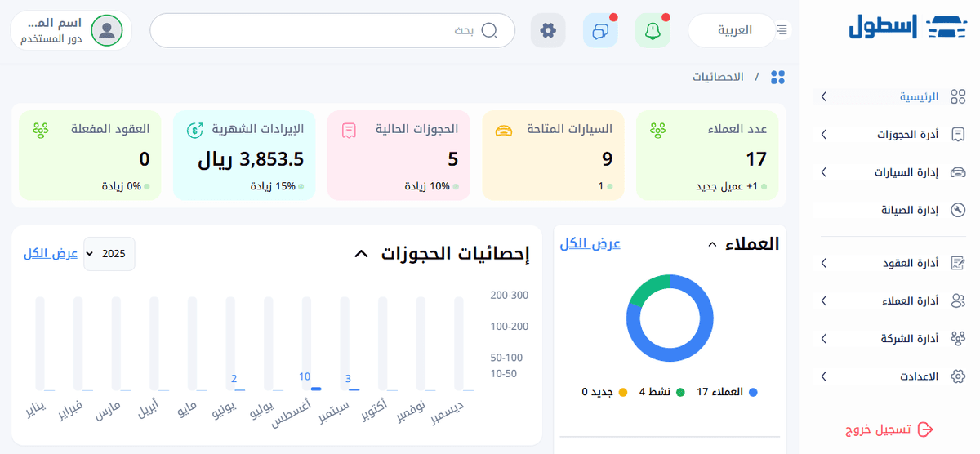The width and height of the screenshot is (980, 454).
Task: Collapse the إحصائيات الحجوزات panel
Action: coord(361,254)
